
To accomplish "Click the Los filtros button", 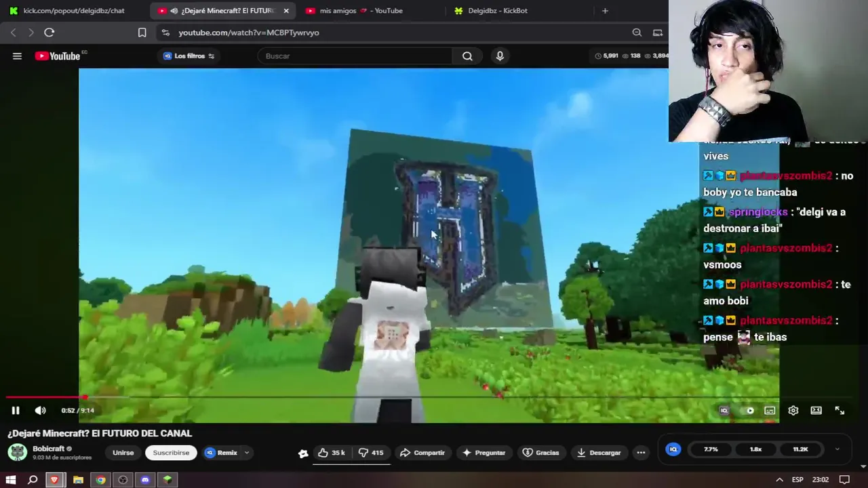I will click(x=189, y=56).
